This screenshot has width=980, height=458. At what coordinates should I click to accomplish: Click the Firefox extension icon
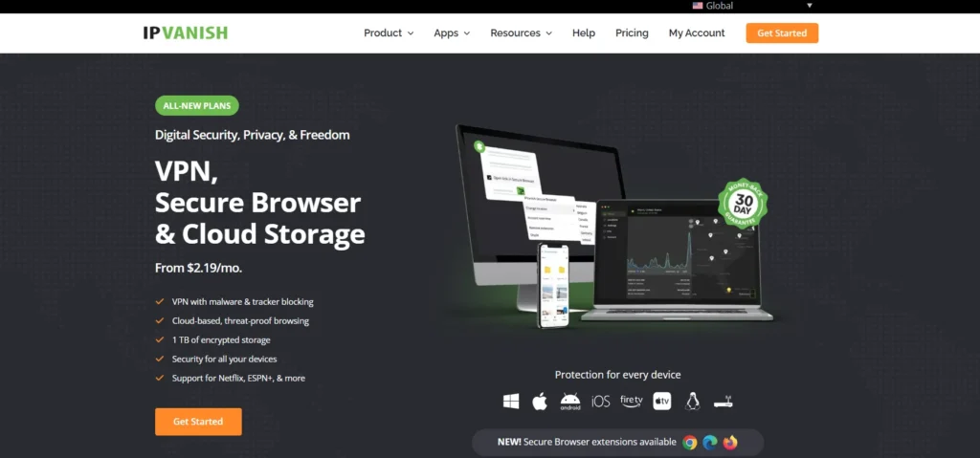point(731,442)
